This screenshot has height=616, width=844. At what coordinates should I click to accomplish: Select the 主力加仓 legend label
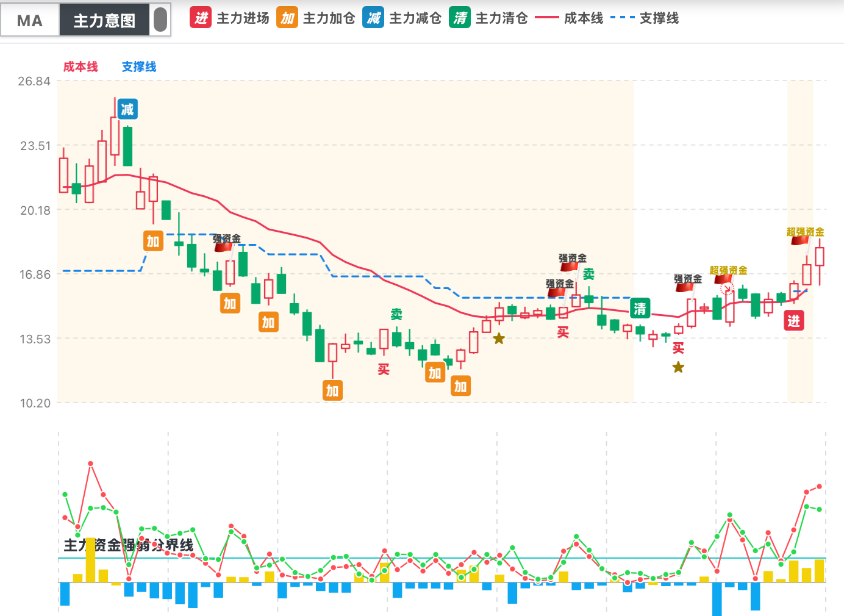click(x=329, y=18)
